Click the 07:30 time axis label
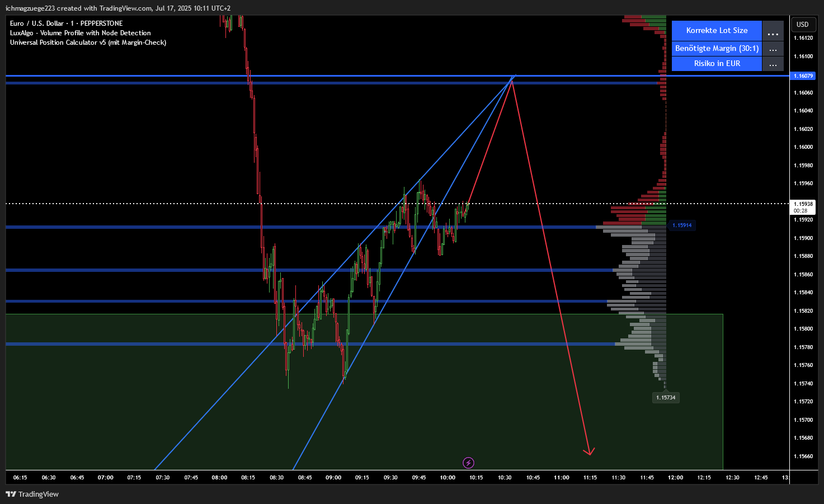 pyautogui.click(x=163, y=478)
